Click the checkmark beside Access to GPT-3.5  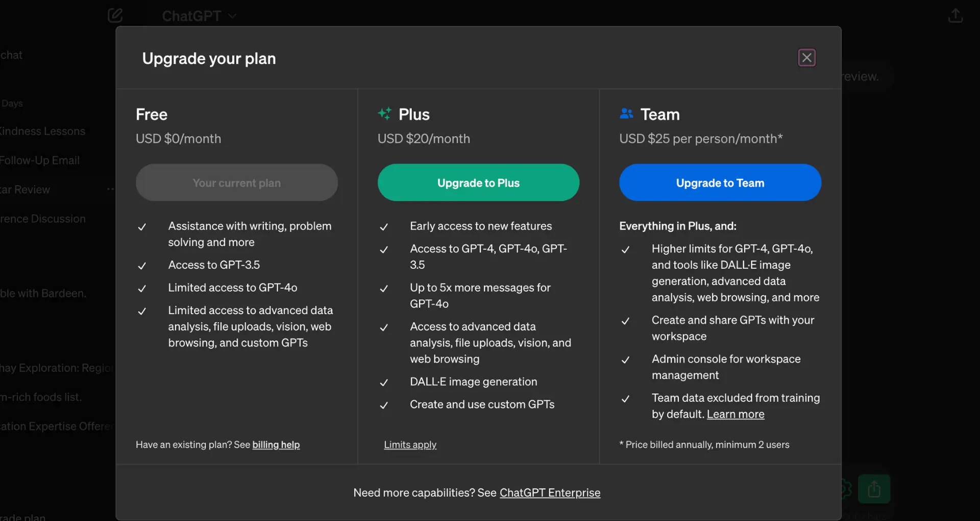(x=142, y=266)
